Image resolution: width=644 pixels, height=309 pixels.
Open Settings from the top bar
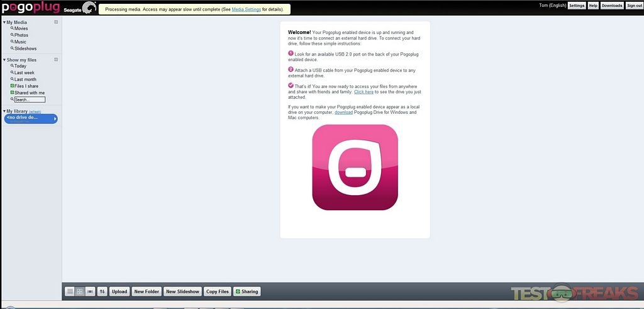[x=576, y=6]
